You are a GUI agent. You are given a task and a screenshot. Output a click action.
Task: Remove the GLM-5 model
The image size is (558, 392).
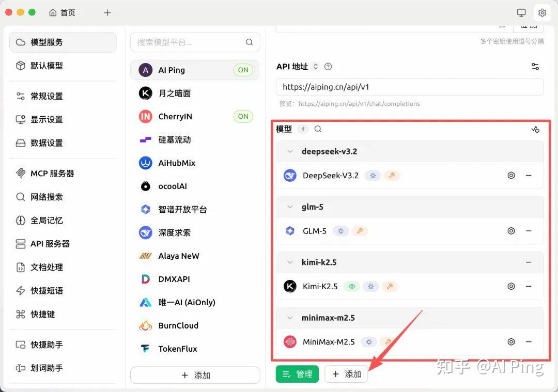click(529, 231)
